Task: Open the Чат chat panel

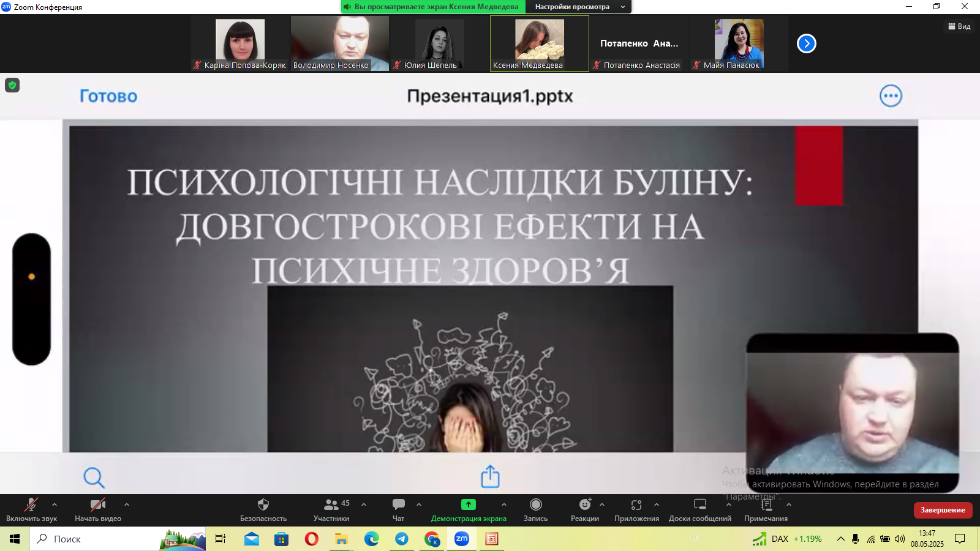Action: point(399,509)
